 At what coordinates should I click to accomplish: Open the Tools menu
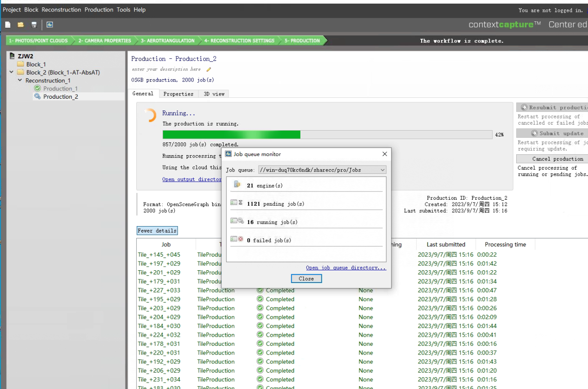point(123,10)
